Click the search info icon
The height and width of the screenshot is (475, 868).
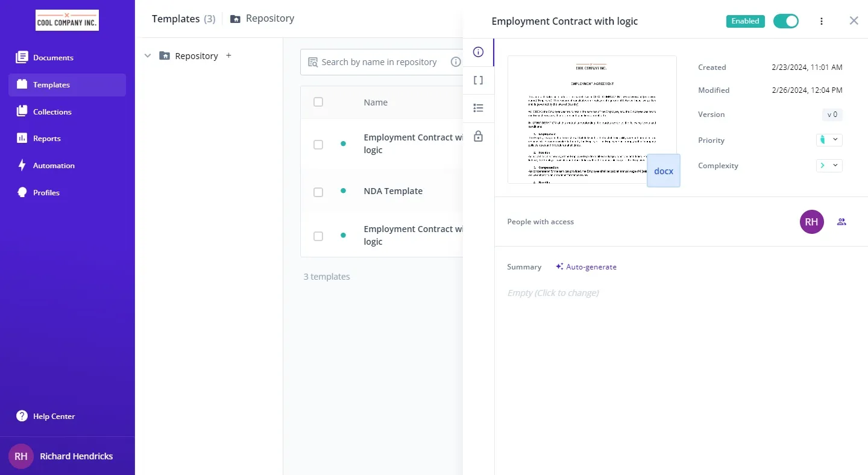456,61
